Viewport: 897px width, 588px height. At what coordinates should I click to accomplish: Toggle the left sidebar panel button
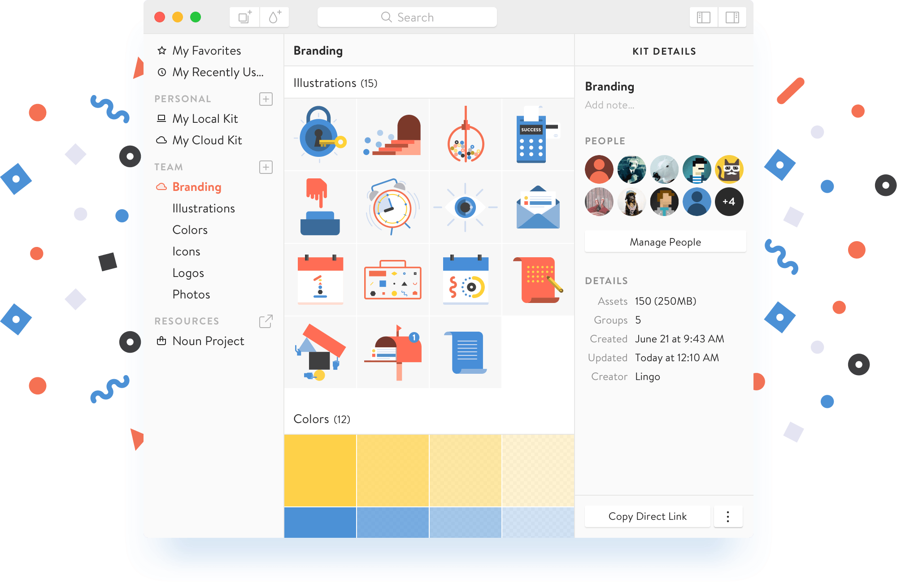(703, 17)
